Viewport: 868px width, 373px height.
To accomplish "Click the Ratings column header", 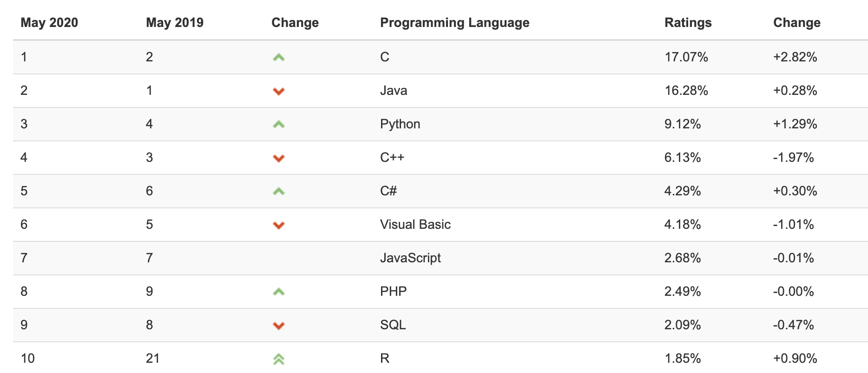I will click(x=688, y=22).
